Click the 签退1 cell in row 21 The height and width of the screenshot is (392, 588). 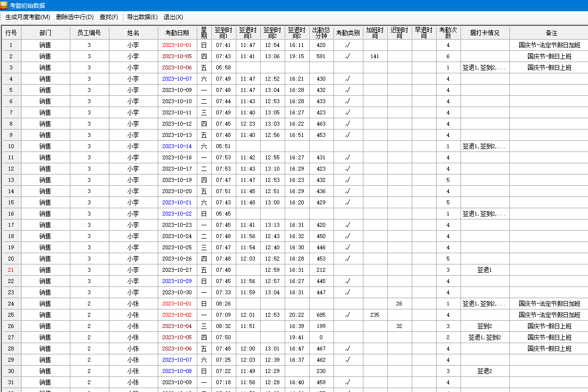coord(484,270)
